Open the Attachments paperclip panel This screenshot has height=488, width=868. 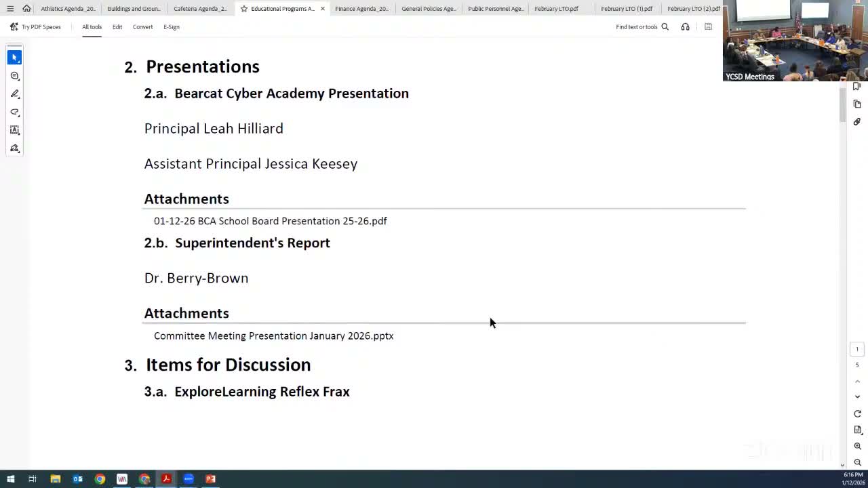(856, 121)
